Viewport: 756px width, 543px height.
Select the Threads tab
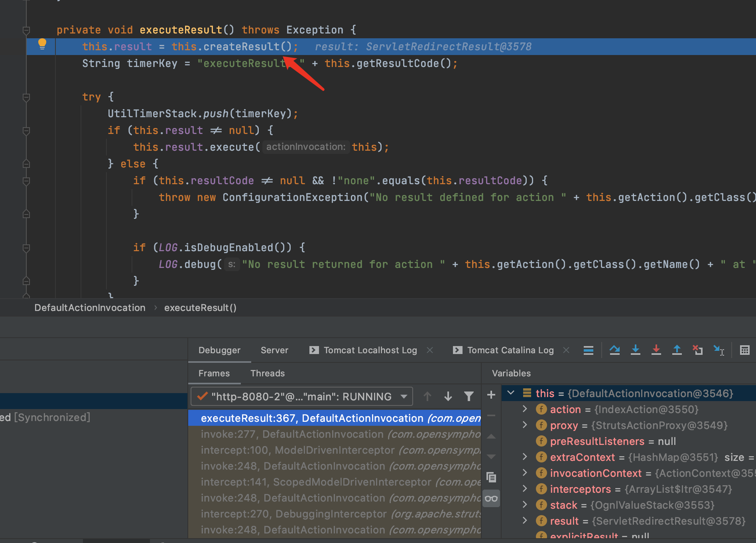pyautogui.click(x=268, y=373)
